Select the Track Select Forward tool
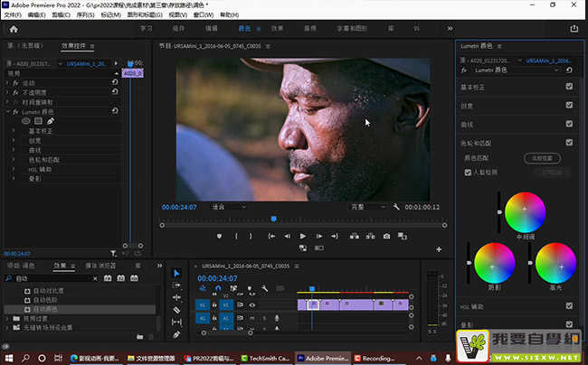Image resolution: width=588 pixels, height=365 pixels. click(x=176, y=285)
